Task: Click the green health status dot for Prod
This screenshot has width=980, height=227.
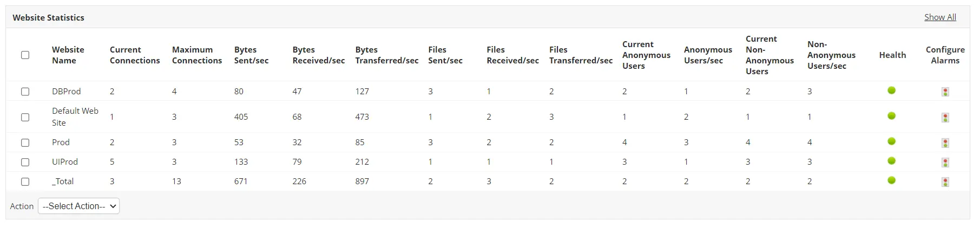Action: click(x=891, y=141)
